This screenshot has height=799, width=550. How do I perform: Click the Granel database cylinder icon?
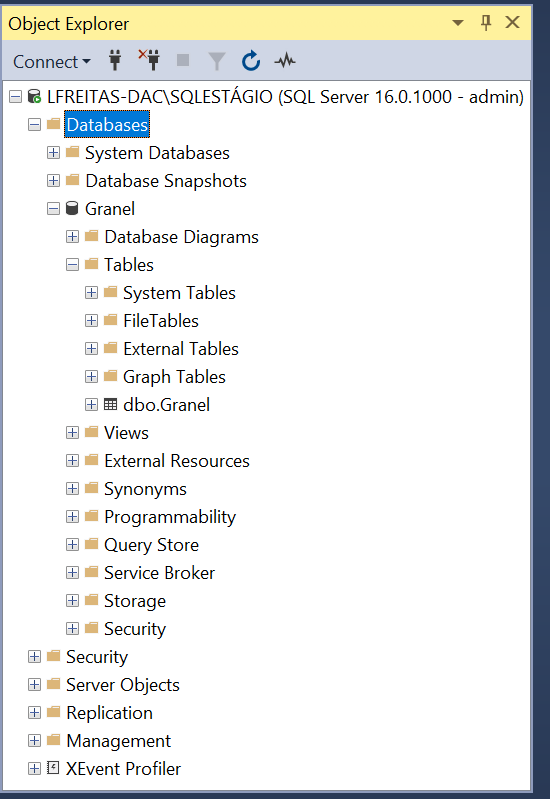72,208
